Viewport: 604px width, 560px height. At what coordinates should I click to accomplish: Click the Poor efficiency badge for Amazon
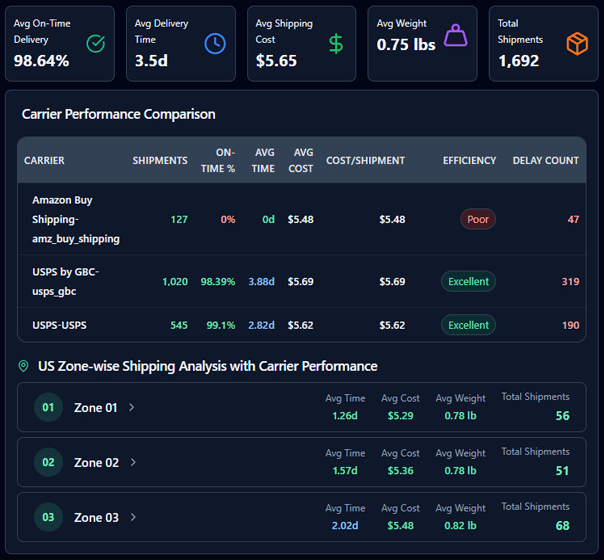(x=478, y=219)
